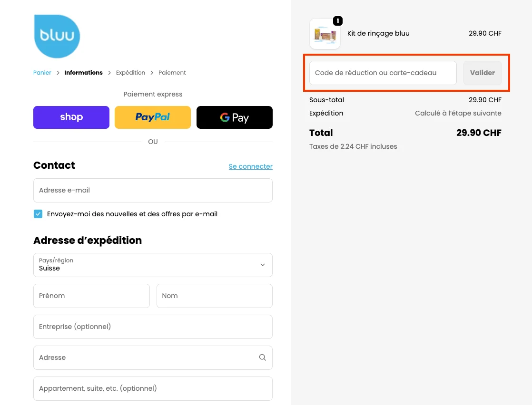Click the Valider discount code button
The height and width of the screenshot is (405, 532).
tap(482, 73)
